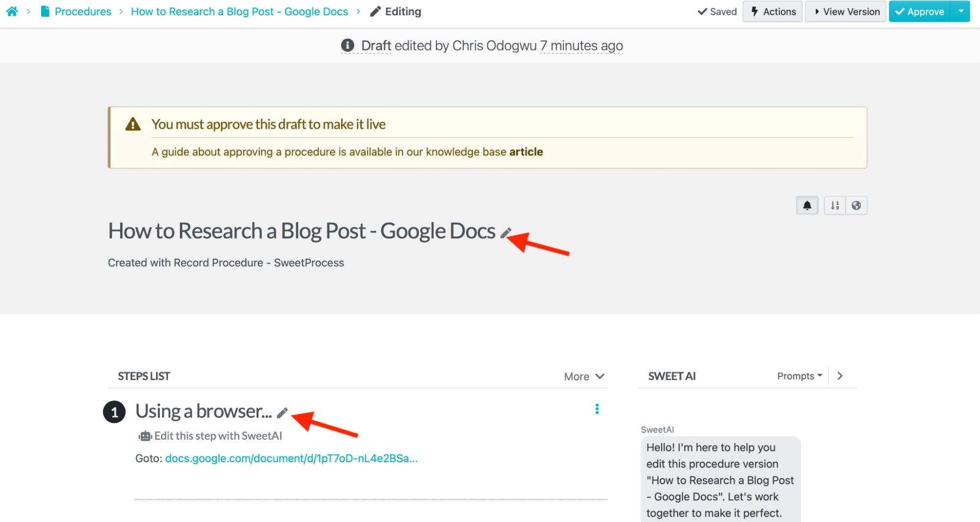This screenshot has height=522, width=980.
Task: Collapse the Sweet AI panel chevron
Action: click(x=840, y=376)
